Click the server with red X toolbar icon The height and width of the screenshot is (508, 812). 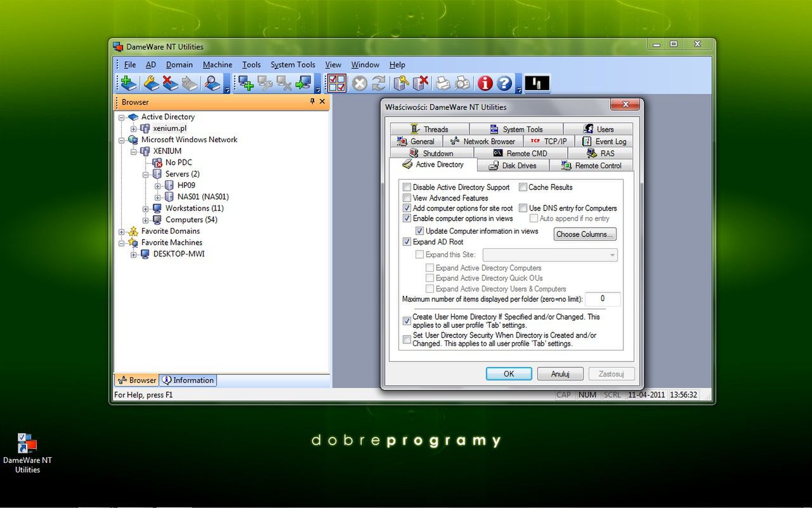pyautogui.click(x=420, y=83)
